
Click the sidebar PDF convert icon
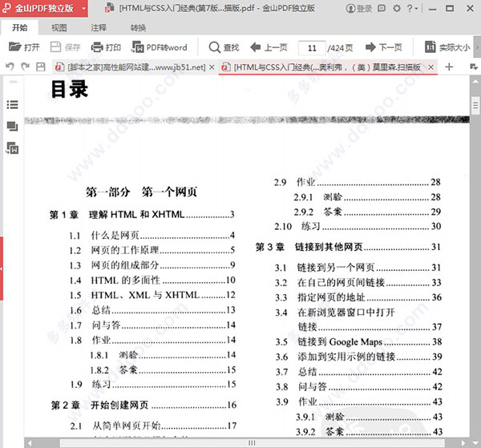click(x=12, y=148)
